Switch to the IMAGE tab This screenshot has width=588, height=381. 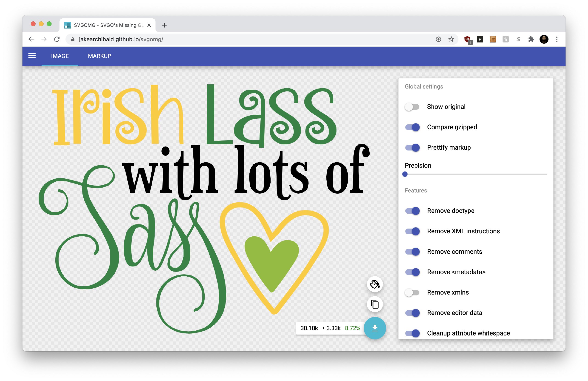pyautogui.click(x=60, y=56)
